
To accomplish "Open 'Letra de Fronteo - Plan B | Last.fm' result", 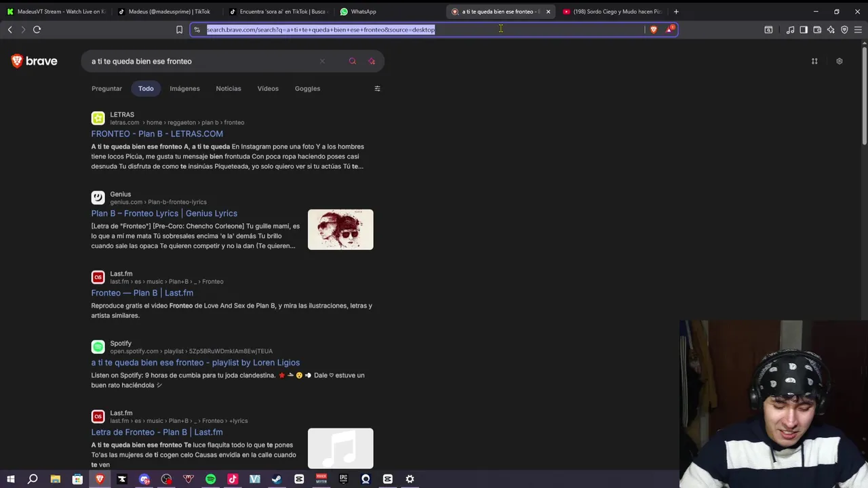I will pos(157,432).
